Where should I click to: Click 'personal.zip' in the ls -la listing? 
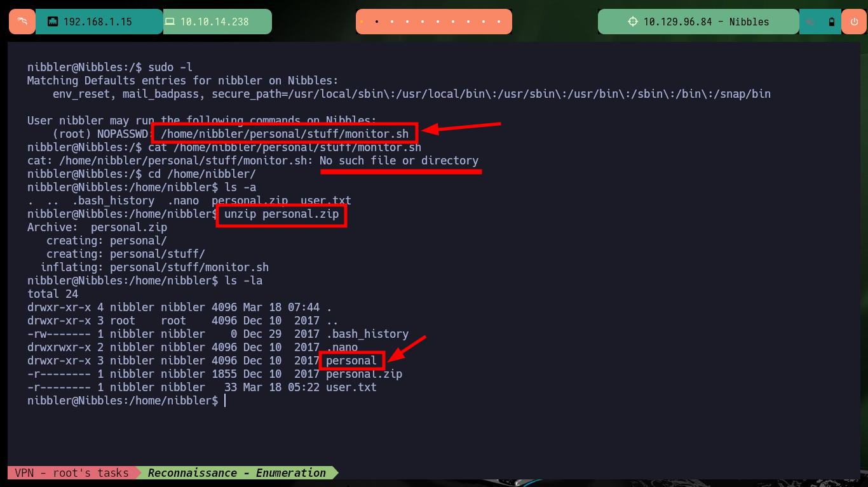364,374
